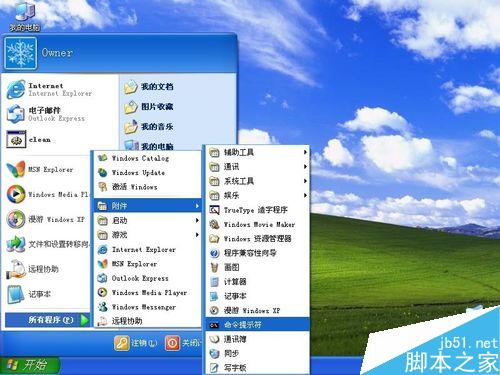Launch MSN Explorer in left column

pyautogui.click(x=40, y=169)
